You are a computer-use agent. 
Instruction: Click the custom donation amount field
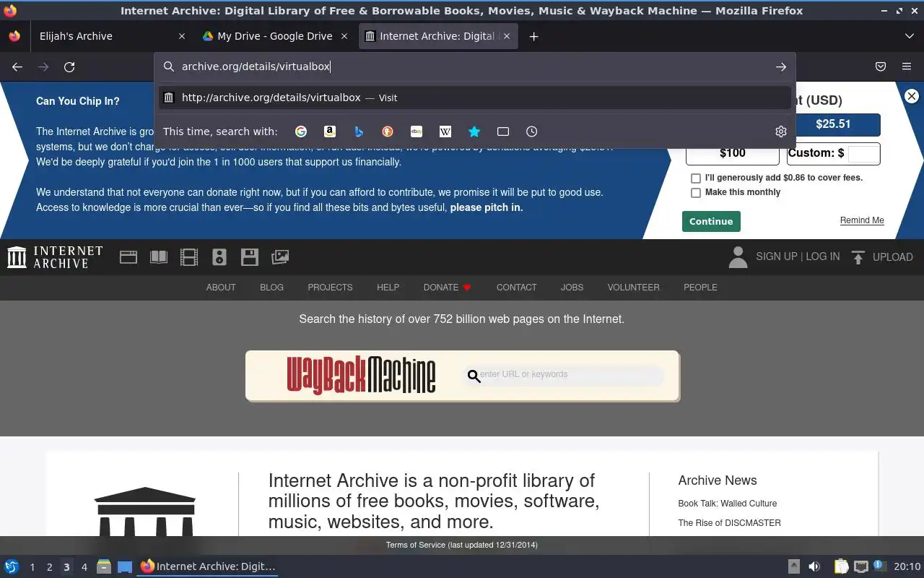pos(863,153)
